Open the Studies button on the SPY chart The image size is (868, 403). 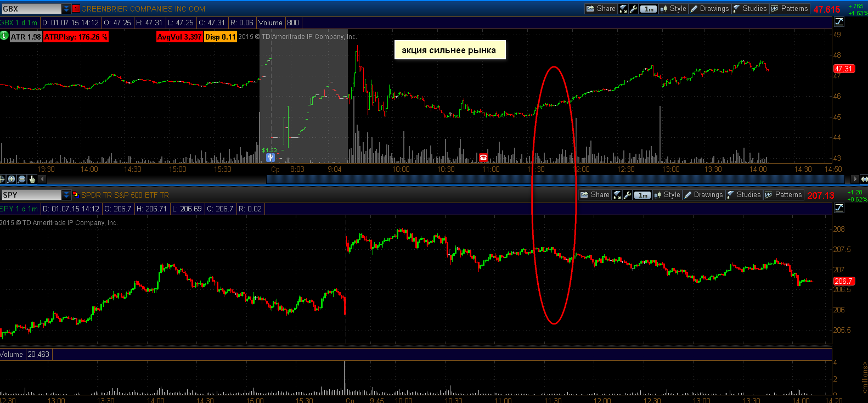(744, 195)
